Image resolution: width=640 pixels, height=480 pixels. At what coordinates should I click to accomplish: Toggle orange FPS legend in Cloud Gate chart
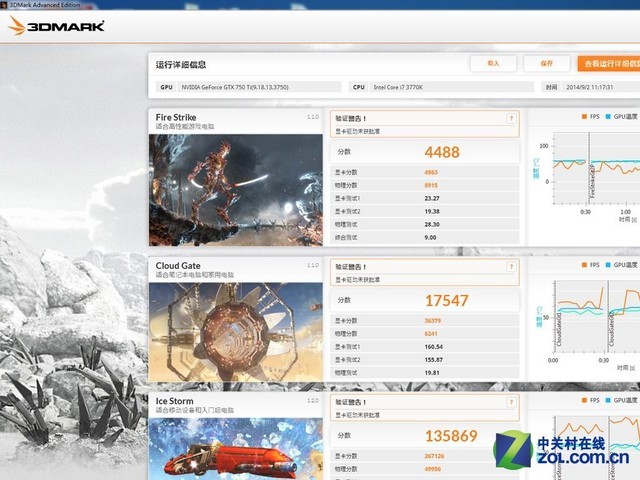coord(591,265)
